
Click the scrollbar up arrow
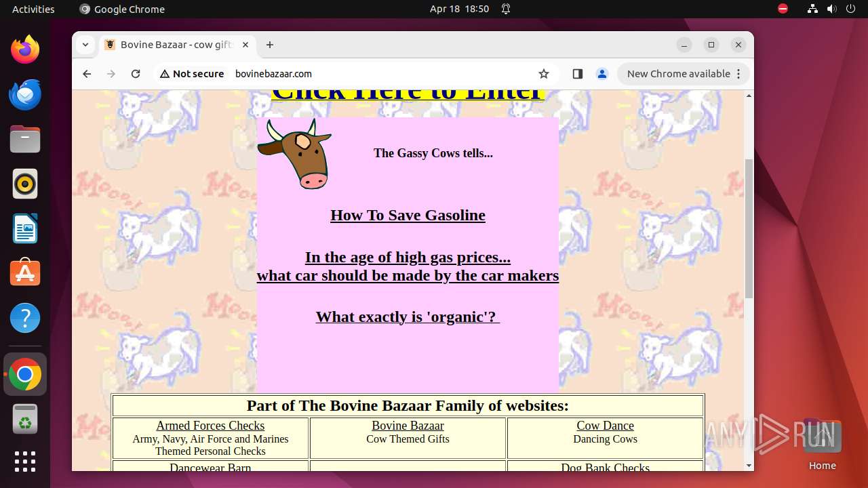749,96
